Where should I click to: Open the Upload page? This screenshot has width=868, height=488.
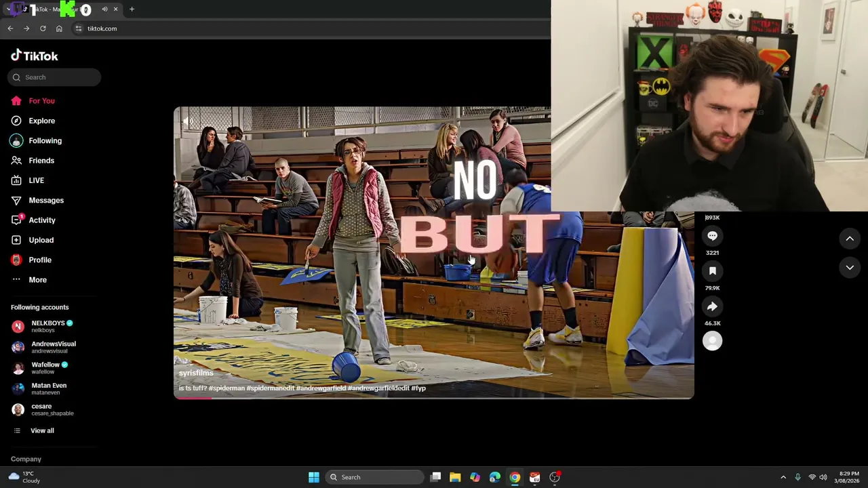tap(32, 240)
